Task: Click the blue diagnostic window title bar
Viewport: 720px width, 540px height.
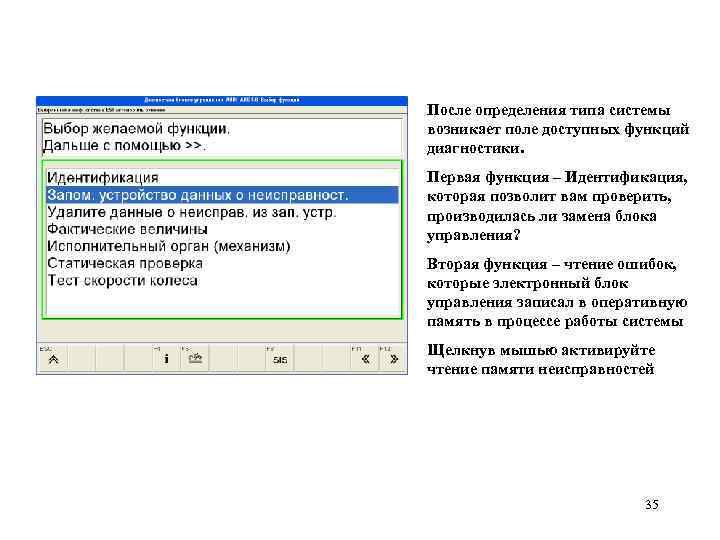Action: [x=222, y=100]
